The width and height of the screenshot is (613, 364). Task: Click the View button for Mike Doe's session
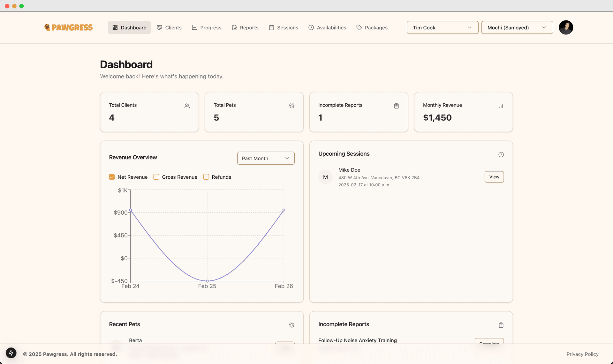[x=494, y=177]
